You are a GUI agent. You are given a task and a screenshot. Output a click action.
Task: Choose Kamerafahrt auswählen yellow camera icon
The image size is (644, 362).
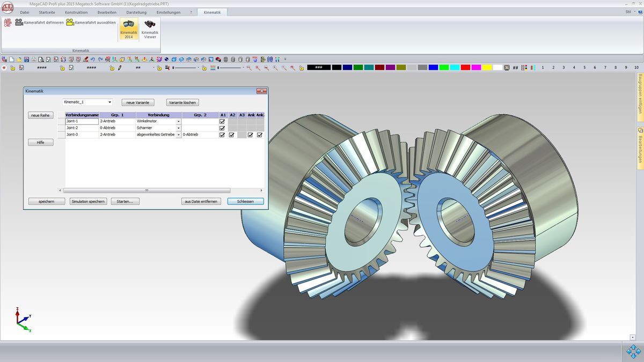(70, 23)
